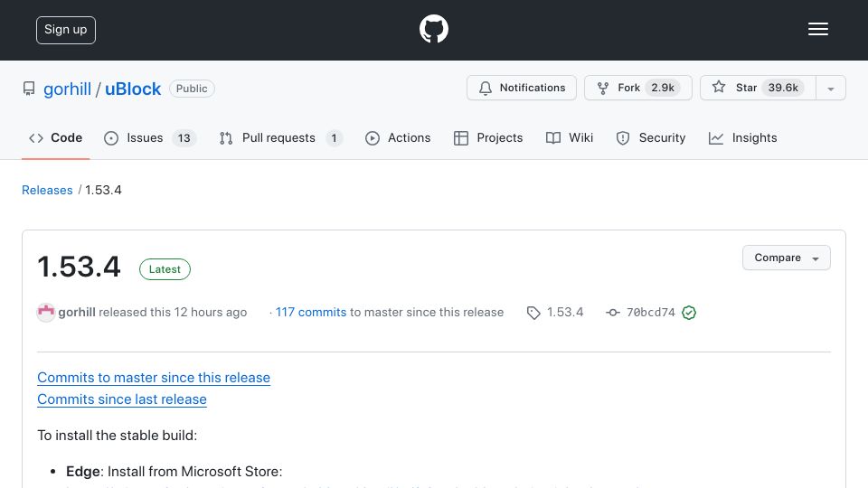The image size is (868, 488).
Task: Open the hamburger navigation menu
Action: pyautogui.click(x=817, y=29)
